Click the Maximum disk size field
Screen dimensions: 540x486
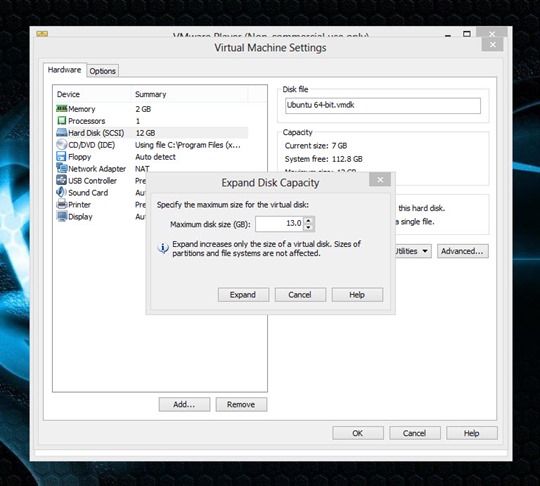[279, 224]
